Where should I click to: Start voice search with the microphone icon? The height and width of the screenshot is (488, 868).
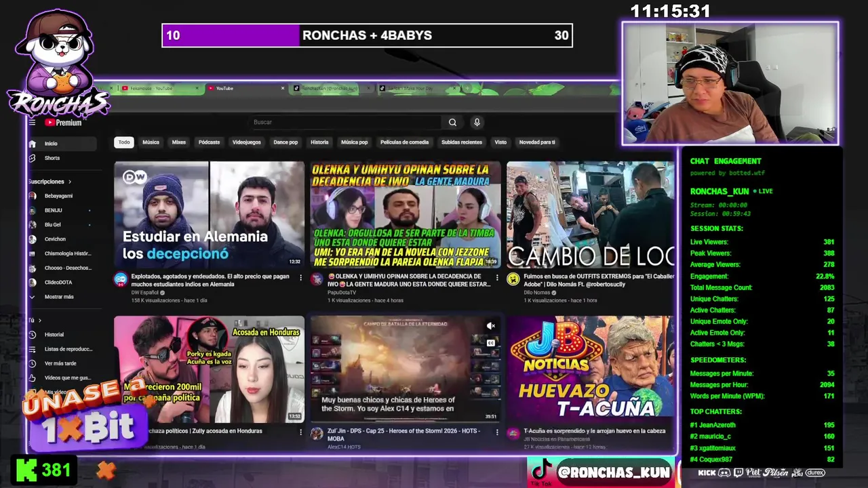pos(477,122)
